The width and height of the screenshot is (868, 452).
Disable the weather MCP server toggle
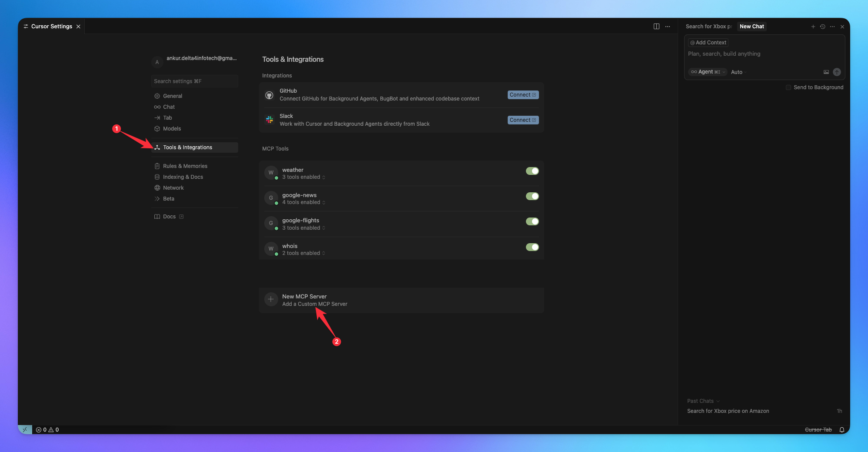pyautogui.click(x=532, y=171)
